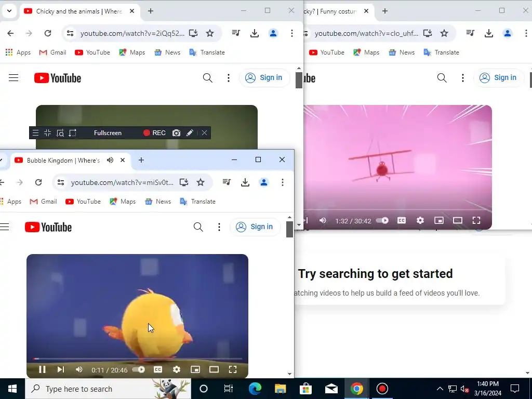Show hidden system tray icons
532x399 pixels.
(x=440, y=389)
